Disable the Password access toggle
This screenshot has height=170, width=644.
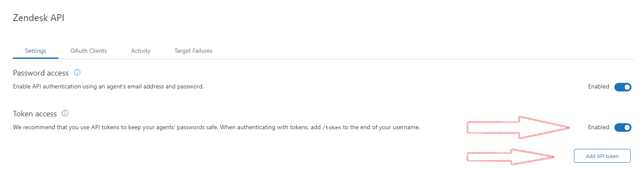(623, 87)
